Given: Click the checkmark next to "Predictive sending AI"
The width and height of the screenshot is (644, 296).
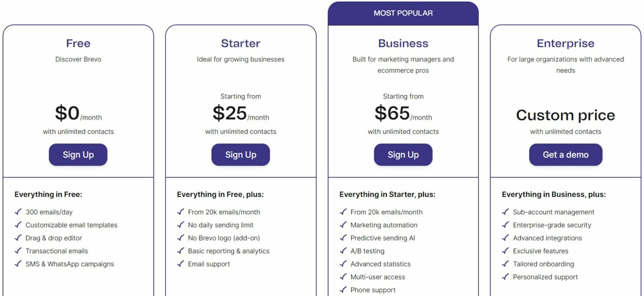Looking at the screenshot, I should pos(343,238).
